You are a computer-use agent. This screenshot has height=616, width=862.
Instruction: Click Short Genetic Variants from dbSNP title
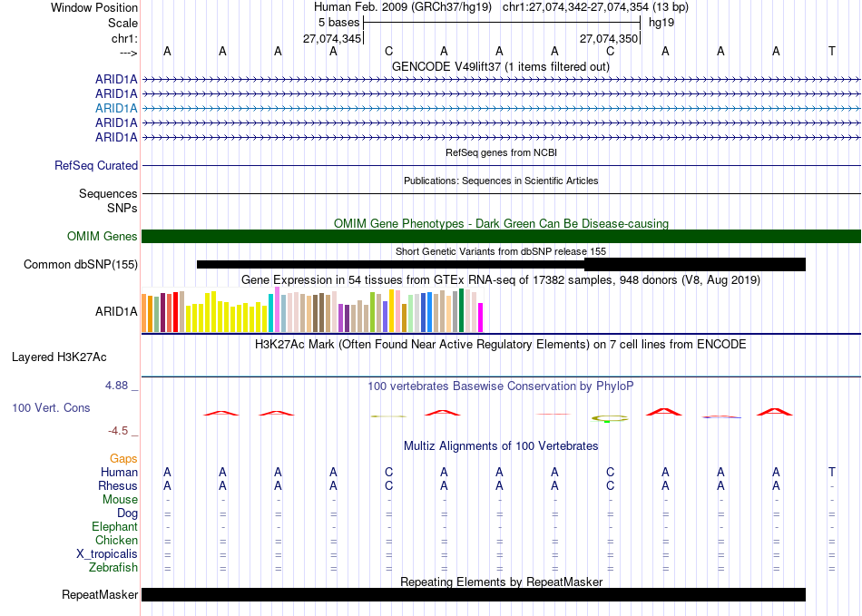501,251
